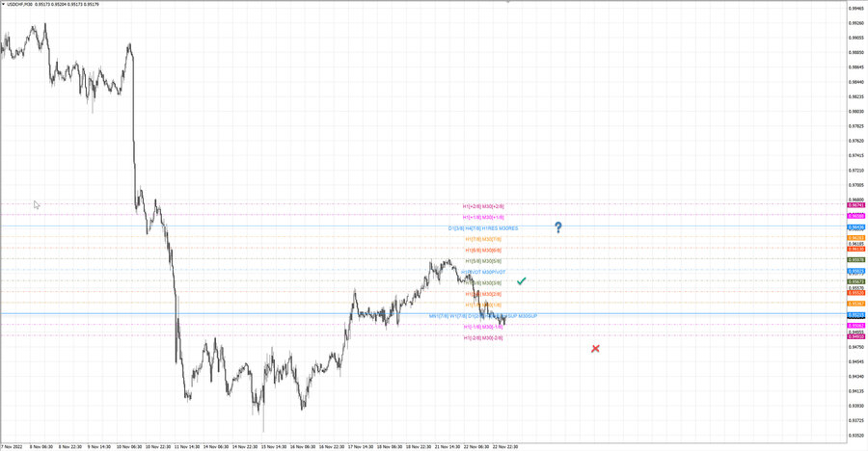The height and width of the screenshot is (451, 868).
Task: Click the olive 0.95978 price tag
Action: click(856, 260)
